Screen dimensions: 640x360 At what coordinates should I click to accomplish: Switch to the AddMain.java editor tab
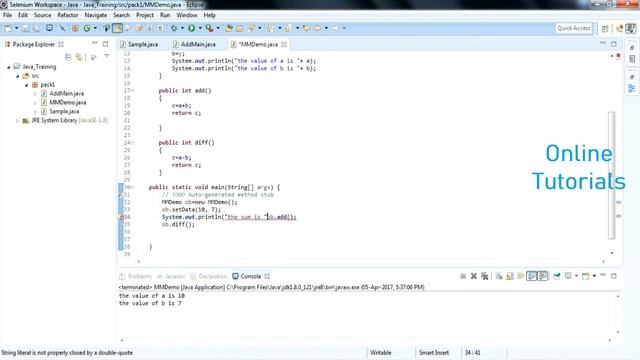[x=194, y=44]
